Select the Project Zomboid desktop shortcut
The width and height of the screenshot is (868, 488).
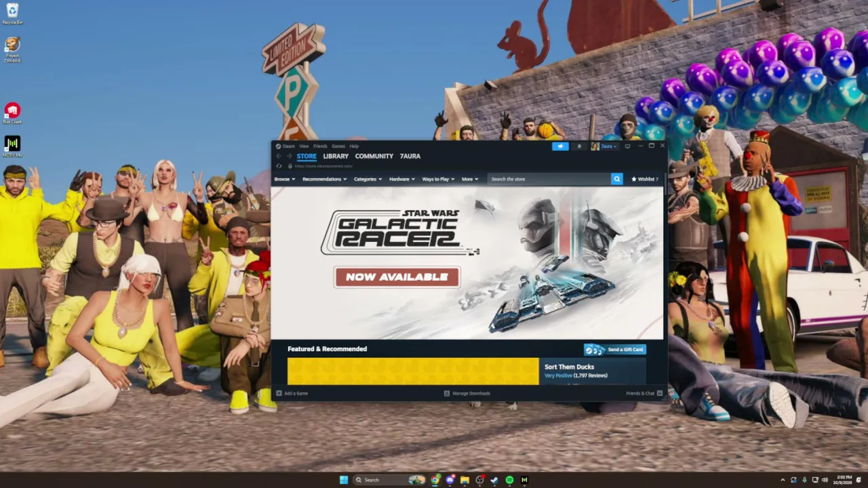point(12,49)
